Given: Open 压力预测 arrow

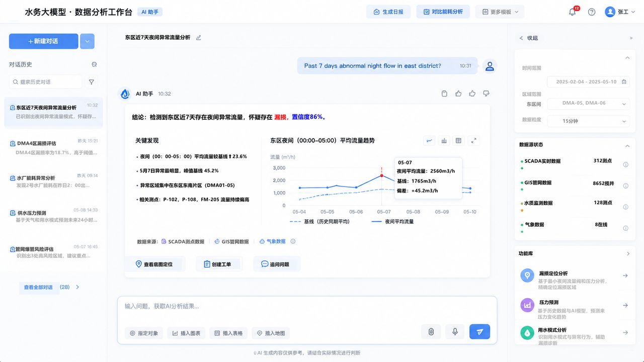Looking at the screenshot, I should 625,305.
